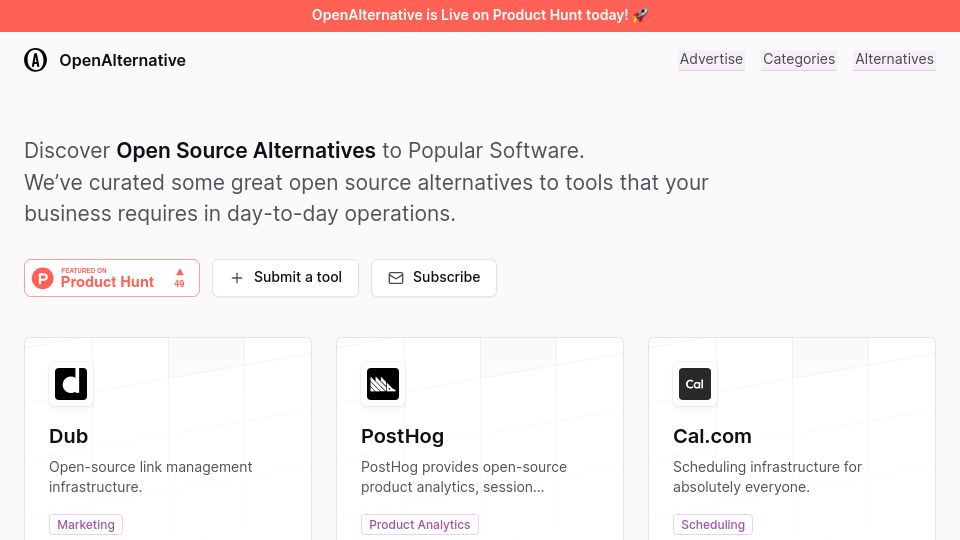This screenshot has height=540, width=960.
Task: Click the 'Discover Open Source Alternatives' heading
Action: 304,151
